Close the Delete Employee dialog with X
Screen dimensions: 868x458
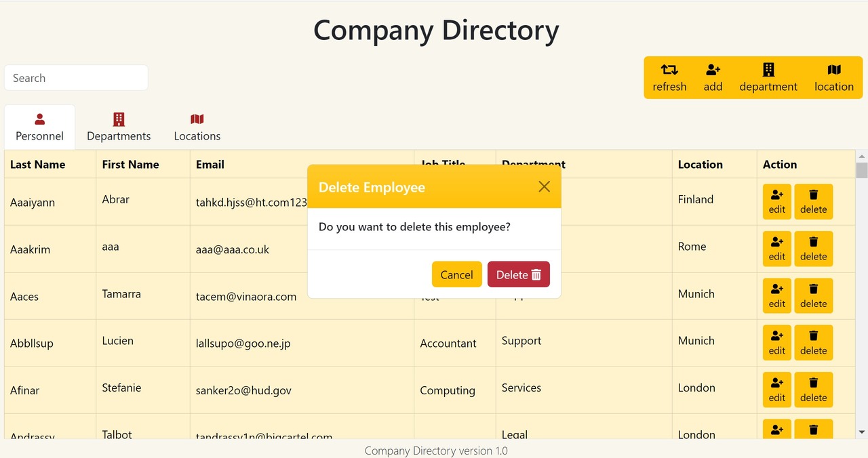click(x=544, y=186)
